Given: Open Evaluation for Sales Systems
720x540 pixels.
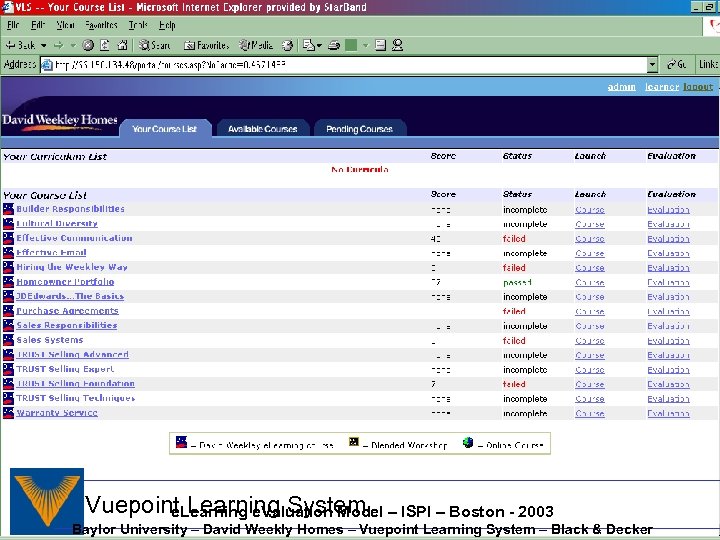Looking at the screenshot, I should 669,341.
